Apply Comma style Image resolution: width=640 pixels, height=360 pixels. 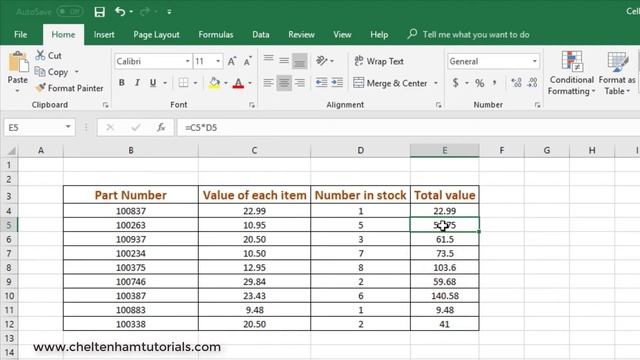494,83
